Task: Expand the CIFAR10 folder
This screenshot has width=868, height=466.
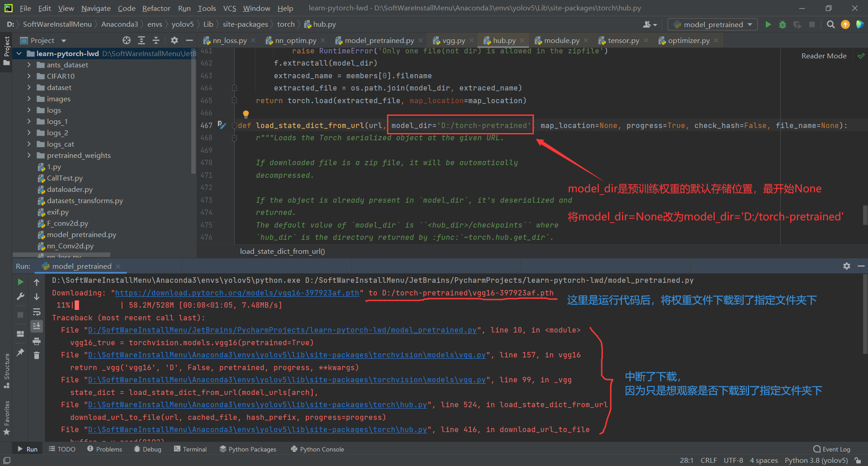Action: 29,76
